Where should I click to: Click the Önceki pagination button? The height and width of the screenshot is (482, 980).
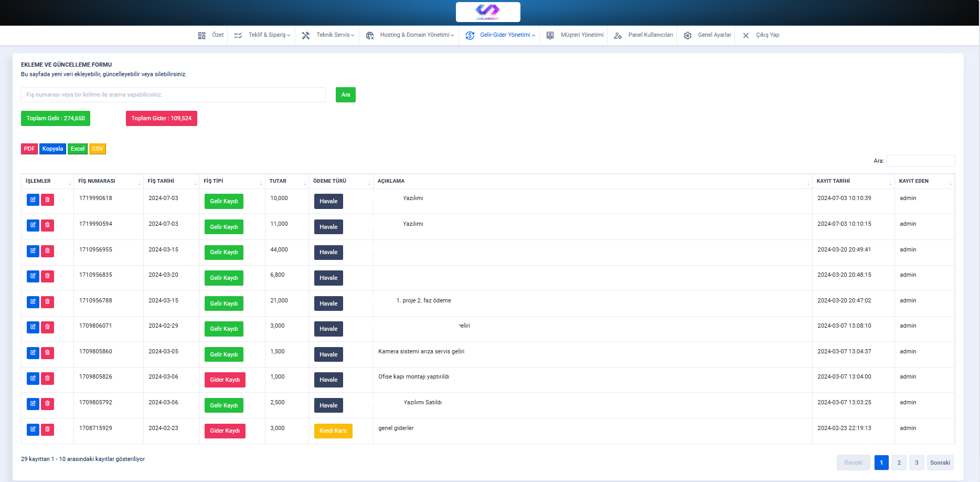854,463
